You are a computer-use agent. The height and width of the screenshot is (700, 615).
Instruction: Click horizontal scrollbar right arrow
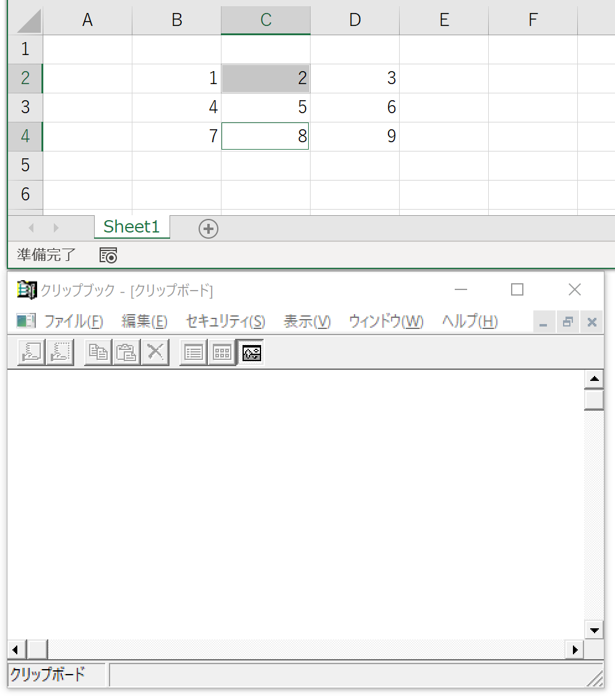pos(575,649)
